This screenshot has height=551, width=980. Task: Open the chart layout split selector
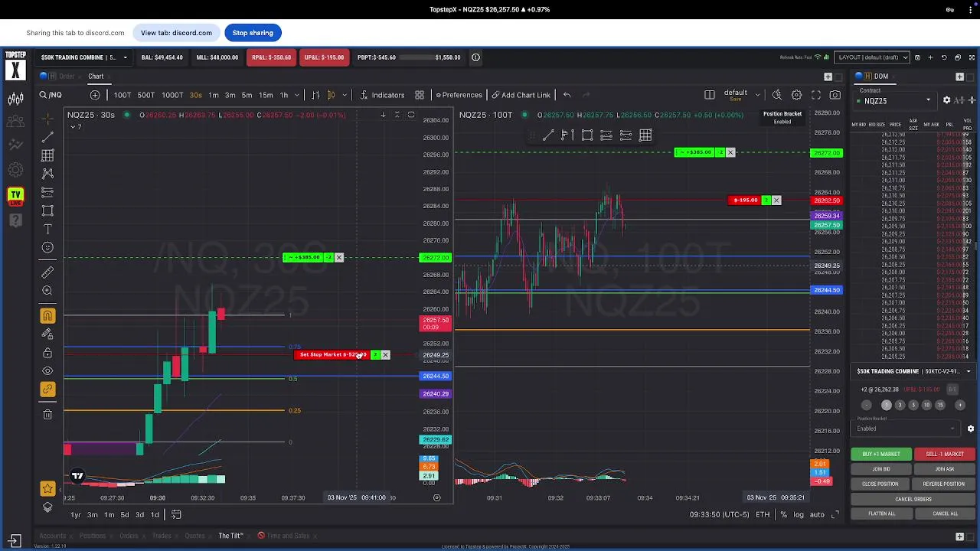pos(710,95)
